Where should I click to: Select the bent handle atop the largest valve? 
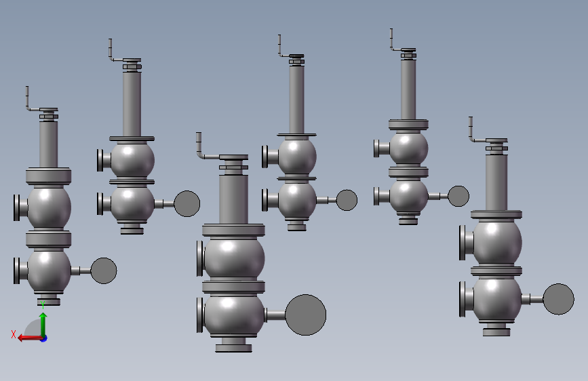[208, 146]
